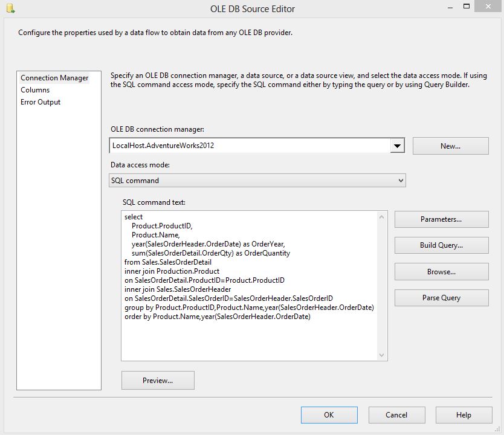Click the Parse Query button
The image size is (504, 435).
(x=441, y=298)
